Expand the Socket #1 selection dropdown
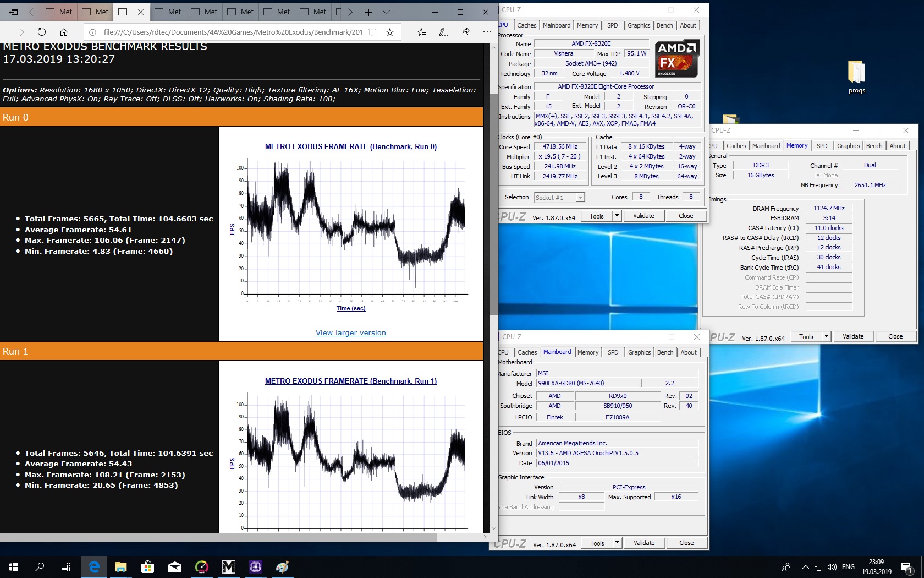The width and height of the screenshot is (924, 578). (x=580, y=198)
